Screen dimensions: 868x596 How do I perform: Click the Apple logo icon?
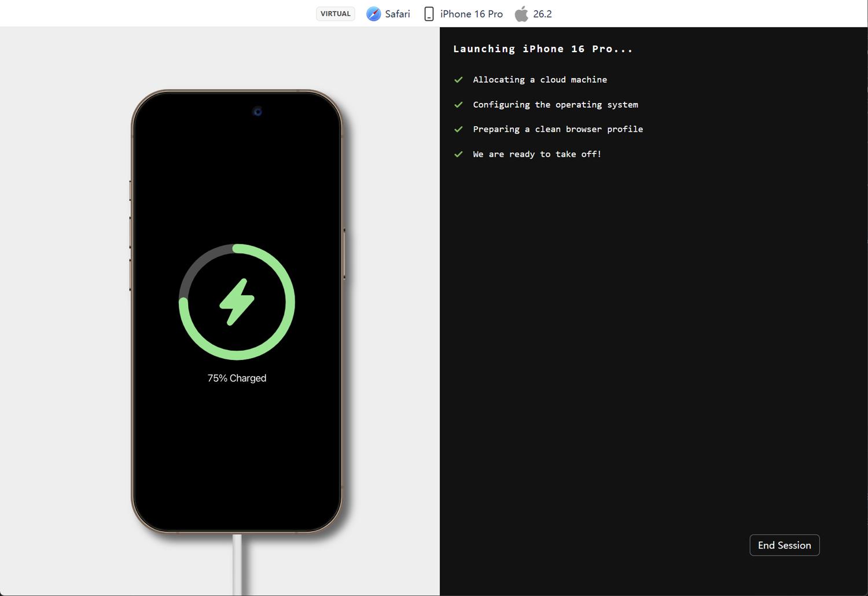(x=521, y=13)
